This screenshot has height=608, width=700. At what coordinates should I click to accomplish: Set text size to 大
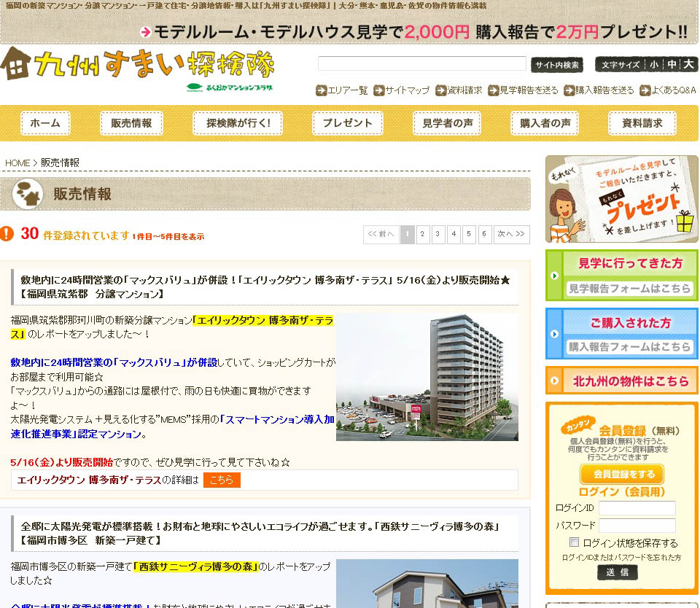tap(689, 65)
